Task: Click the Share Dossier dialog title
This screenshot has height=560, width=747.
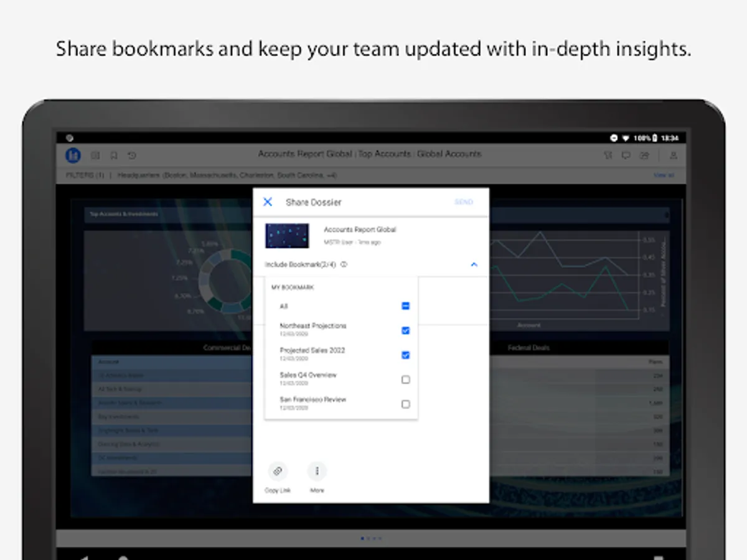Action: coord(314,202)
